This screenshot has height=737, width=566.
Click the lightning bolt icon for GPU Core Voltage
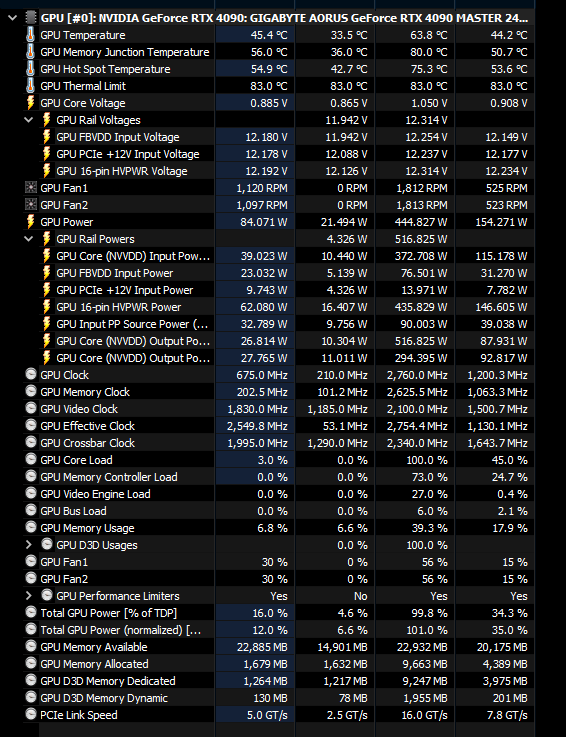pos(31,103)
